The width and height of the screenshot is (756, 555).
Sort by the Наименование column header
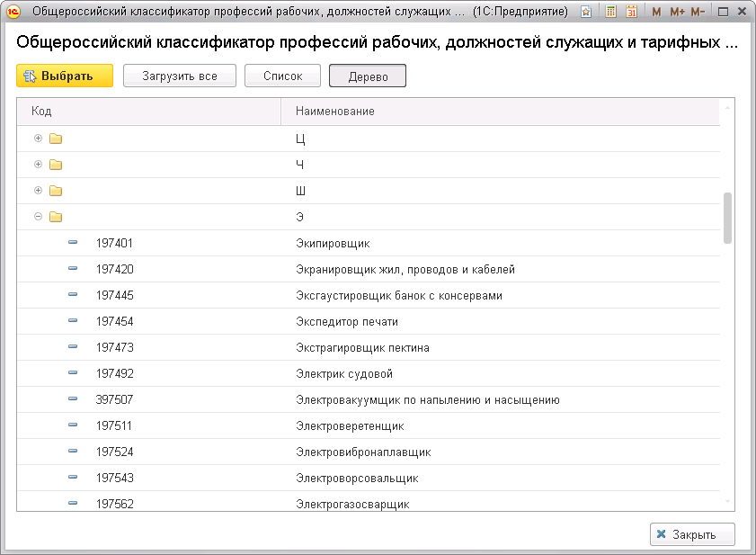tap(499, 111)
